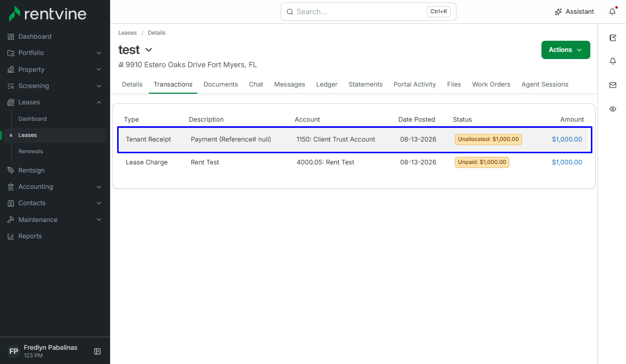Click the Leases breadcrumb link
This screenshot has height=364, width=626.
point(127,33)
